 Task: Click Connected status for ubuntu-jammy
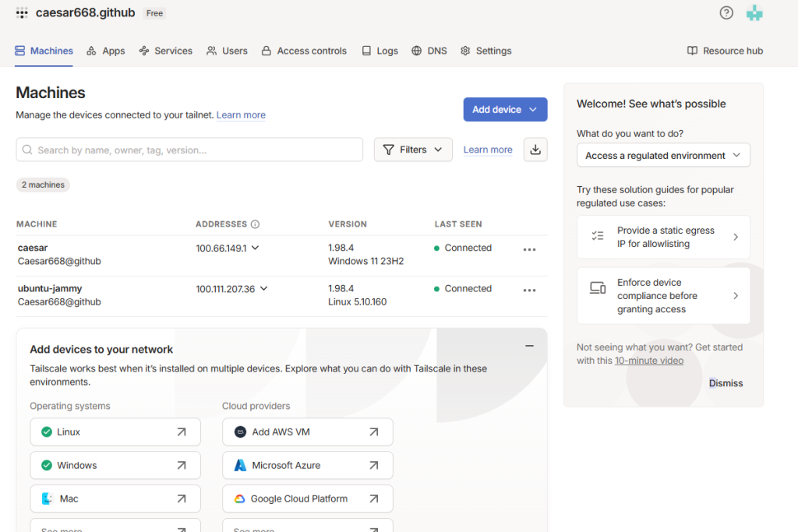[463, 288]
